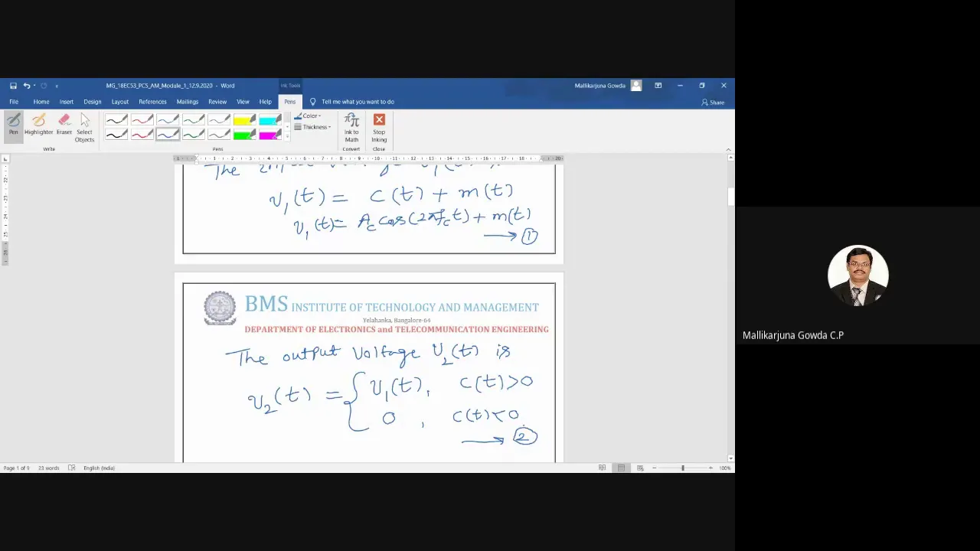Switch to the Mailings tab
This screenshot has width=980, height=551.
[188, 102]
